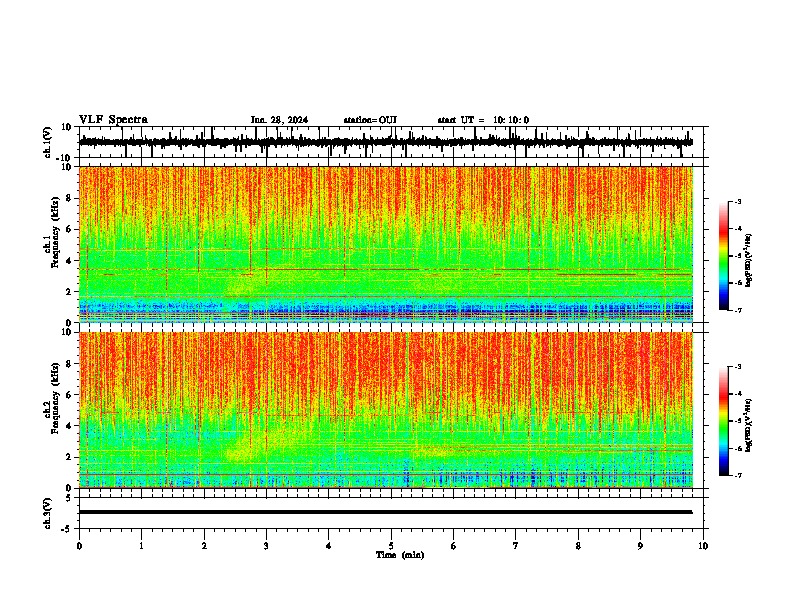Click the 'start UT = 10:10:0' text
The height and width of the screenshot is (612, 792).
483,120
